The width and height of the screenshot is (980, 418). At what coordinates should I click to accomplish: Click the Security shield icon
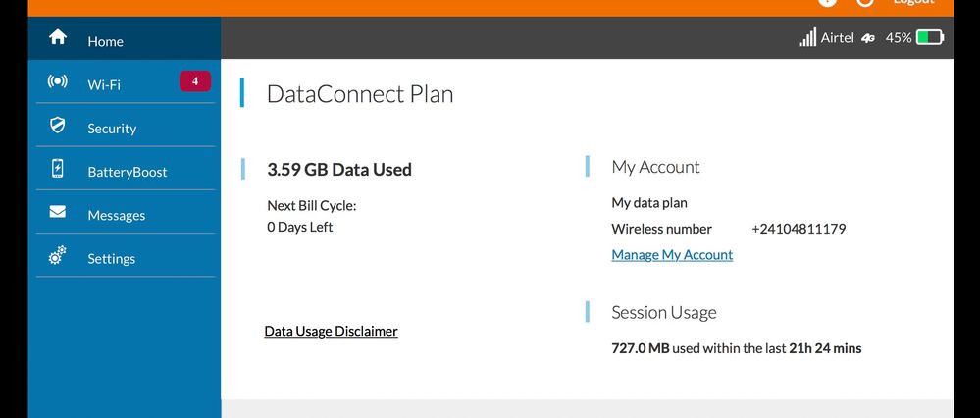[x=58, y=126]
